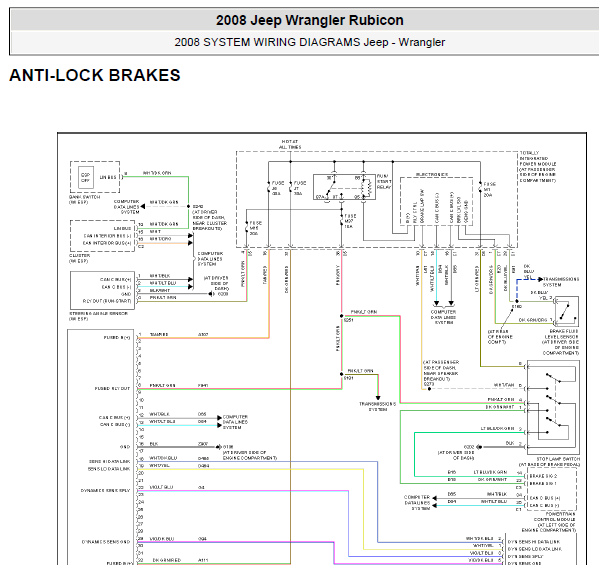This screenshot has width=599, height=565.
Task: Select the DYN SENS HI DATA LINK connector label
Action: click(x=534, y=542)
